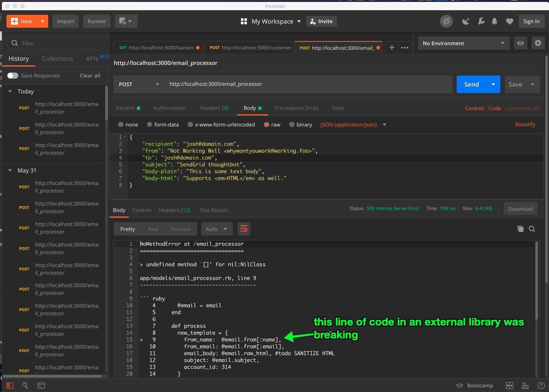The image size is (549, 392).
Task: Click the search icon in Filter box
Action: 15,43
